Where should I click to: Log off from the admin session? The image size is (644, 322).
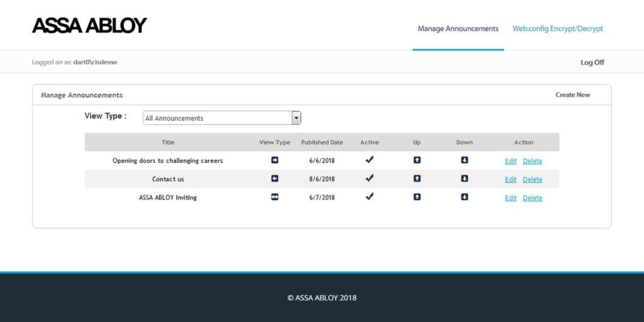point(592,62)
